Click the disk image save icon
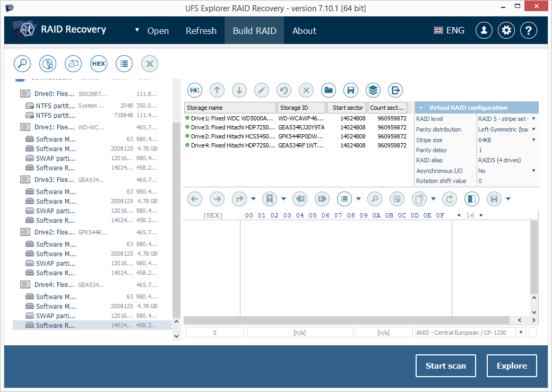The image size is (552, 392). 73,64
